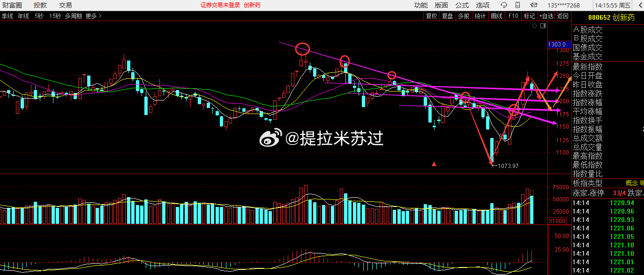Open the 选项 menu
The height and width of the screenshot is (275, 644).
483,5
